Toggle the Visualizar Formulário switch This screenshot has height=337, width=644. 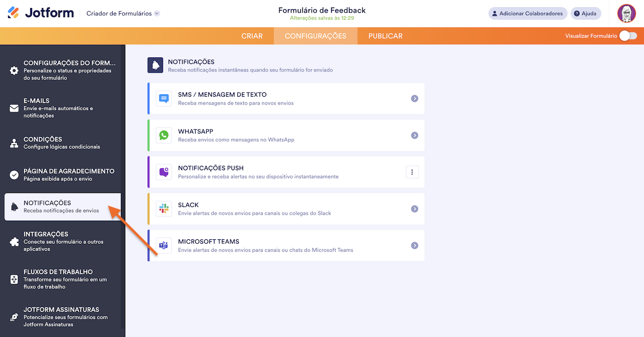tap(628, 36)
